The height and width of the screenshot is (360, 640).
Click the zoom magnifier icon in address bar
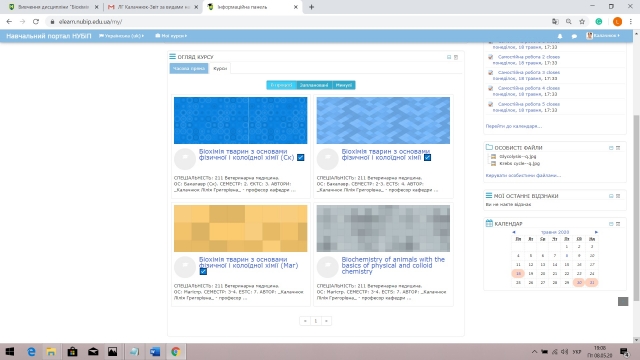pyautogui.click(x=569, y=22)
